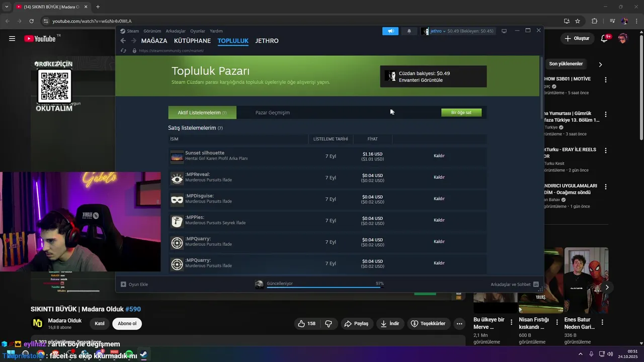Open options for HOW S3B01 MOTİVE video

point(606,80)
